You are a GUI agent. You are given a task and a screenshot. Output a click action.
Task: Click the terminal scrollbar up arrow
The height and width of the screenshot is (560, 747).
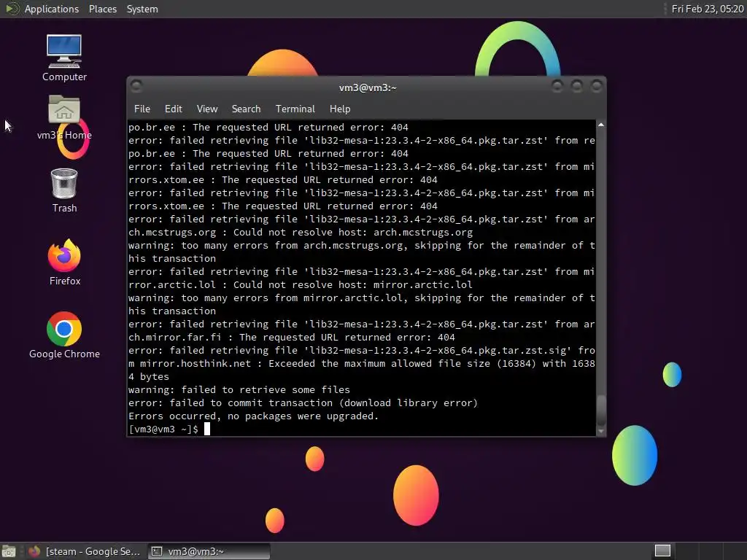601,125
